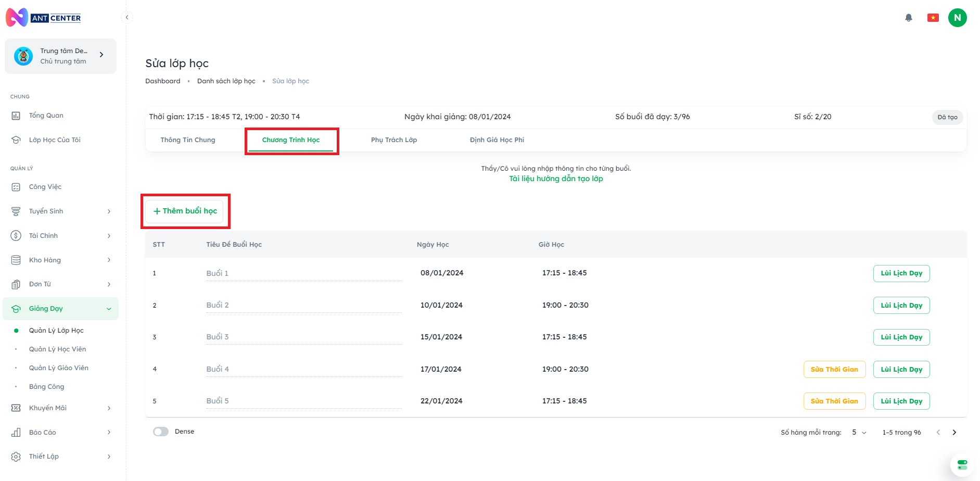
Task: Switch to Thông Tin Chung tab
Action: pyautogui.click(x=188, y=140)
